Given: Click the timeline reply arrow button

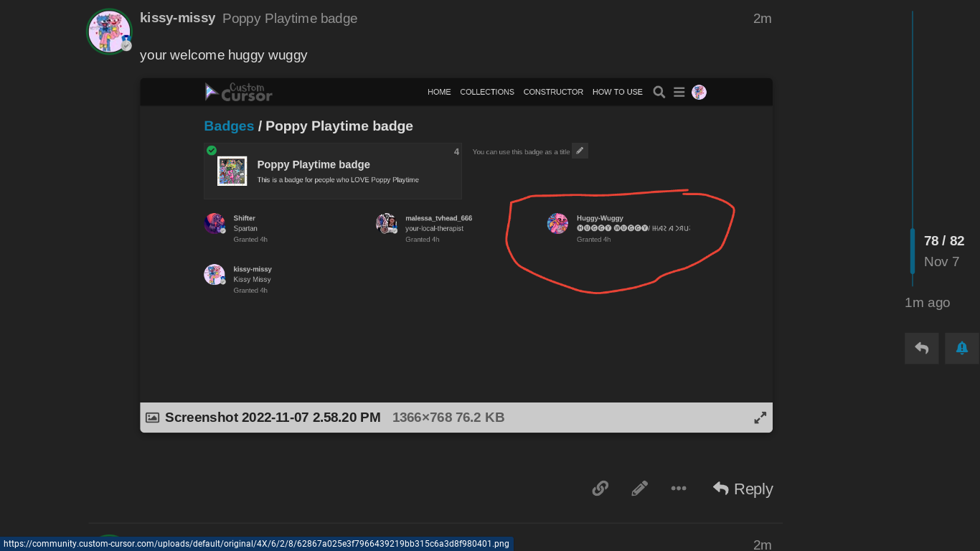Looking at the screenshot, I should pyautogui.click(x=922, y=349).
